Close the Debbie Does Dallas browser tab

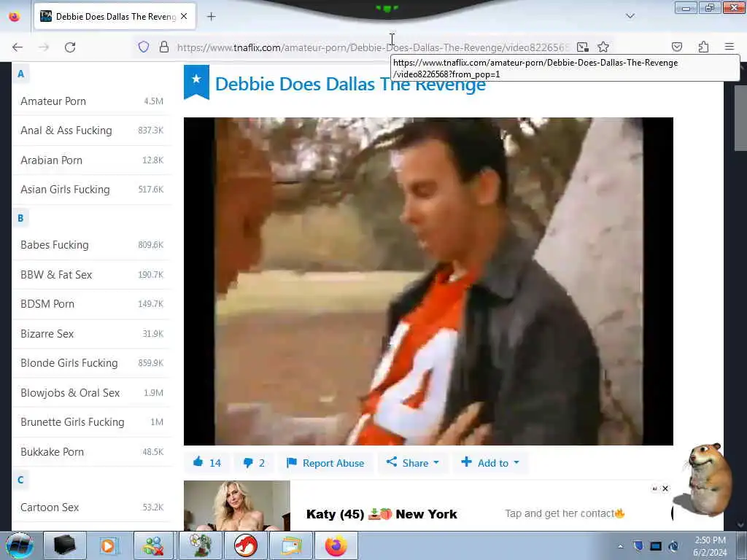(x=184, y=16)
